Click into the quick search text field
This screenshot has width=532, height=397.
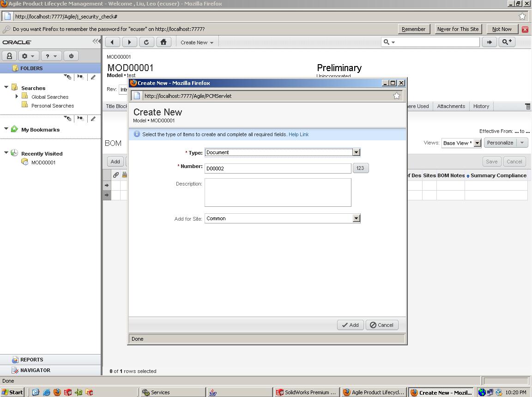tap(437, 42)
